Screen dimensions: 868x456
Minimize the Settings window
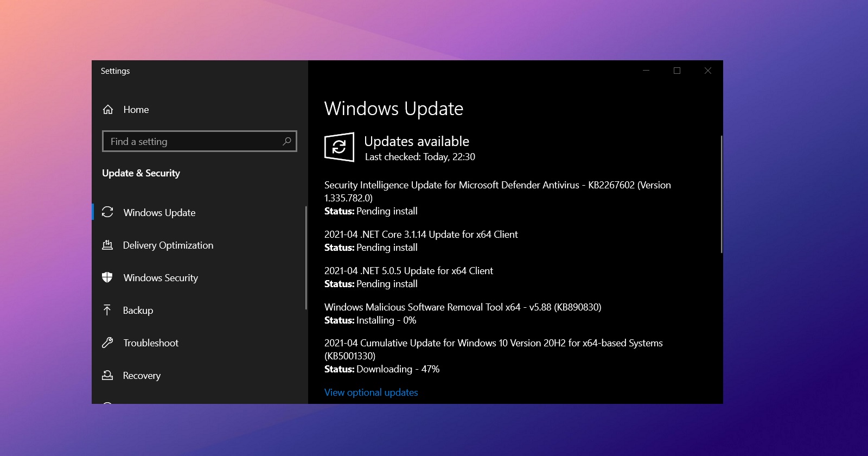click(x=646, y=71)
